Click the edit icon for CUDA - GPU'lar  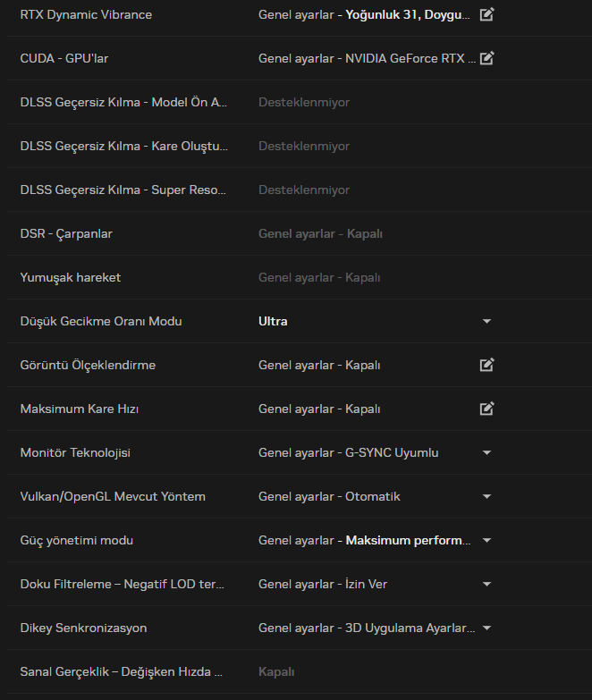[486, 58]
